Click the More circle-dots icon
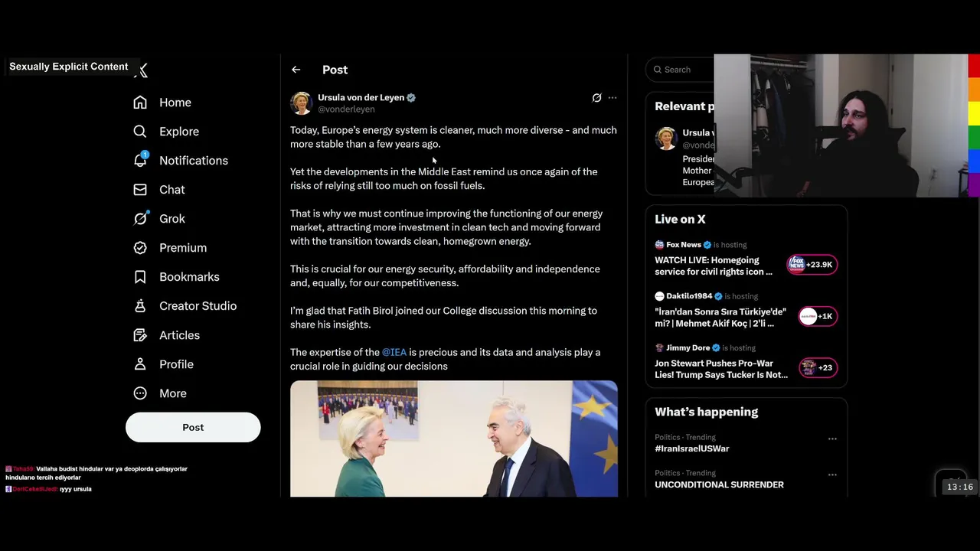Image resolution: width=980 pixels, height=551 pixels. 140,393
